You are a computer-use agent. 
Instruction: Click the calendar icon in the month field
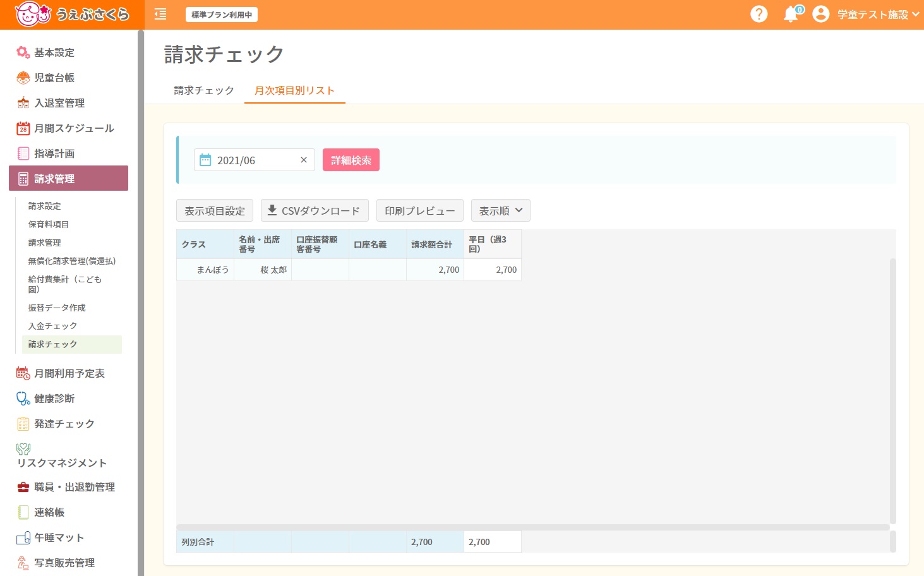pyautogui.click(x=205, y=160)
